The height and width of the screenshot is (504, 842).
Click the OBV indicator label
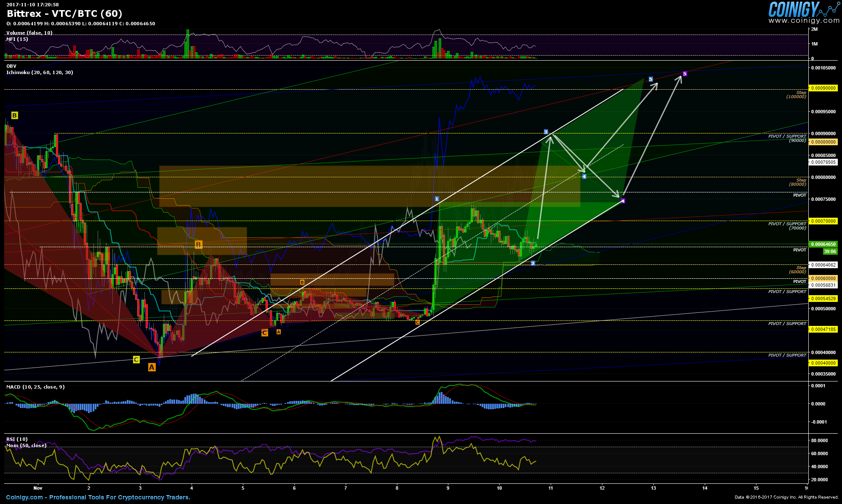pyautogui.click(x=11, y=66)
